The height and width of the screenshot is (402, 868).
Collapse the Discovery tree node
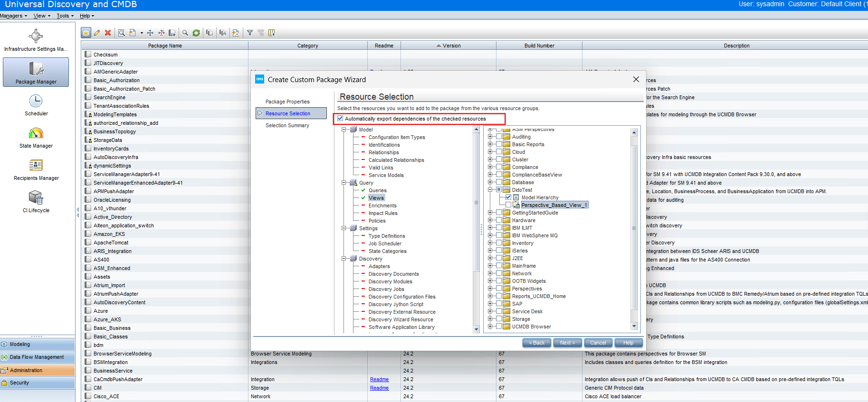[x=344, y=259]
